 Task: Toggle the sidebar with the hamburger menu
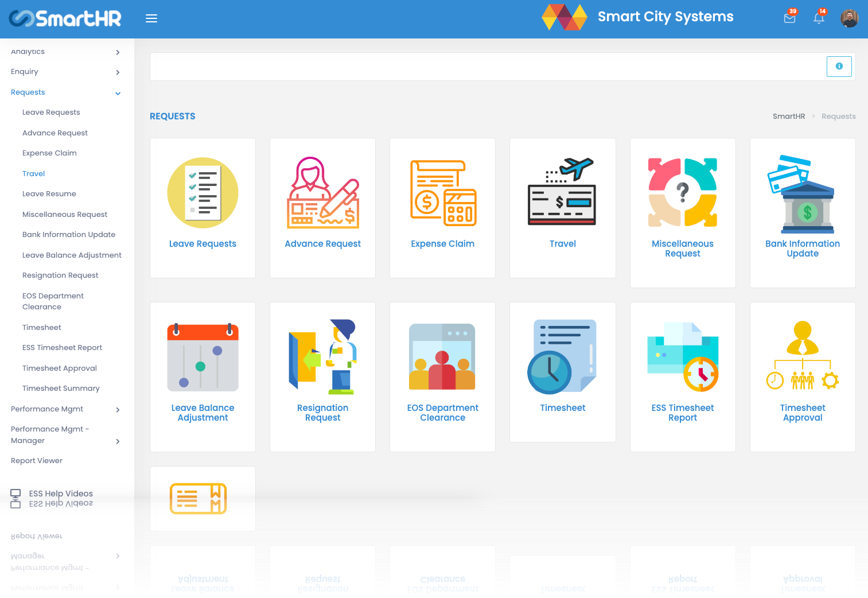tap(151, 18)
